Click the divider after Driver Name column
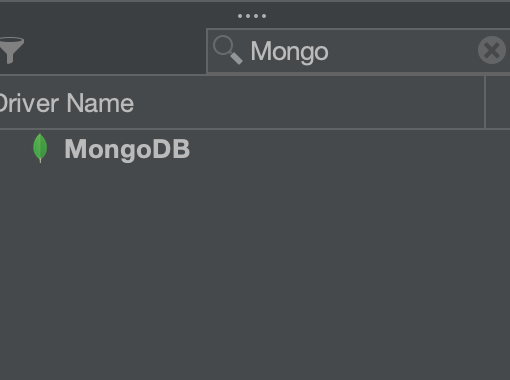Viewport: 510px width, 380px height. click(485, 102)
